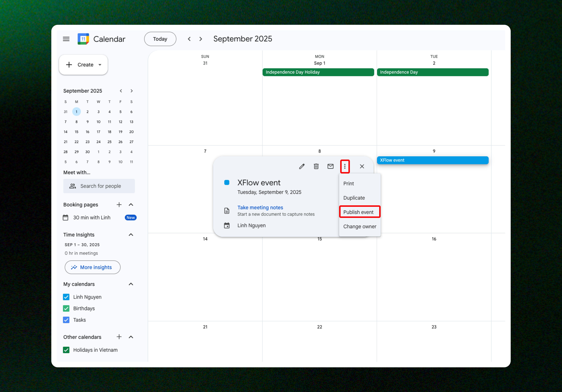Click the calendar icon beside Linh Nguyen
The image size is (562, 392).
pyautogui.click(x=227, y=225)
